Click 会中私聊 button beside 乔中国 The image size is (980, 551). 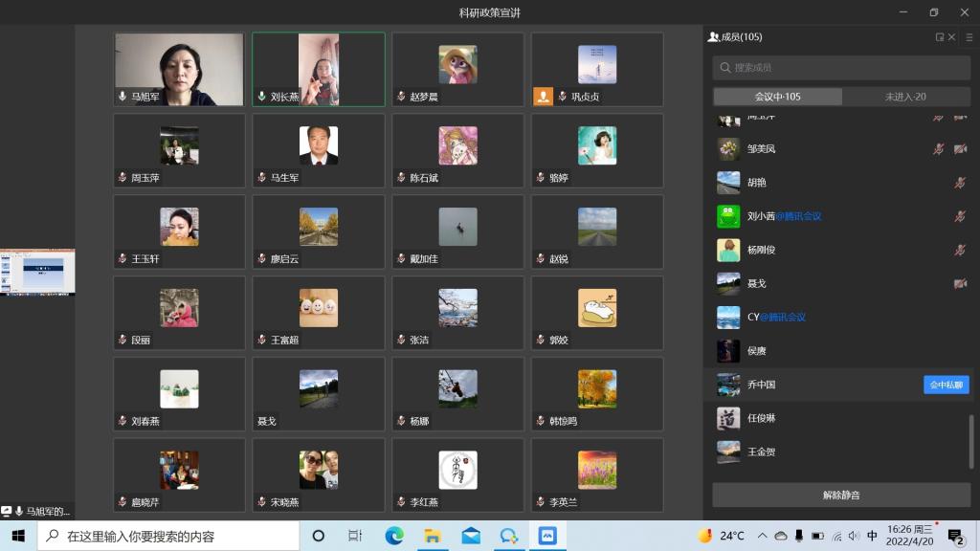point(946,385)
